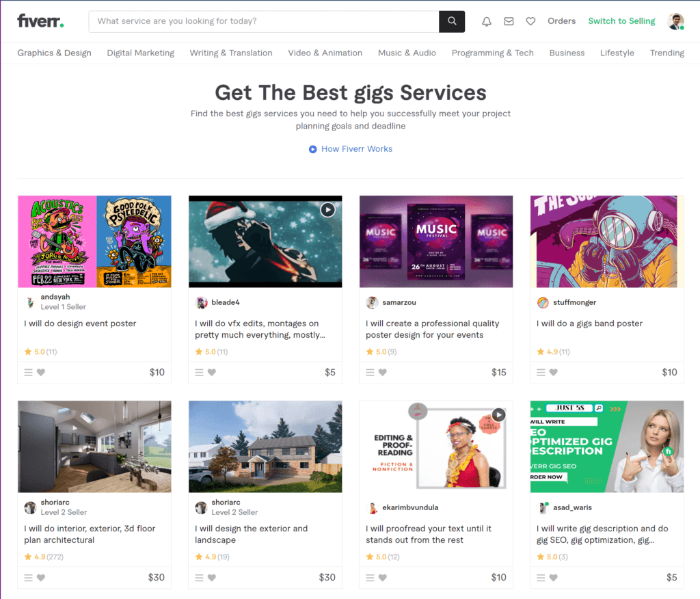700x599 pixels.
Task: Play the video on ekarimbvundula's gig card
Action: click(x=498, y=414)
